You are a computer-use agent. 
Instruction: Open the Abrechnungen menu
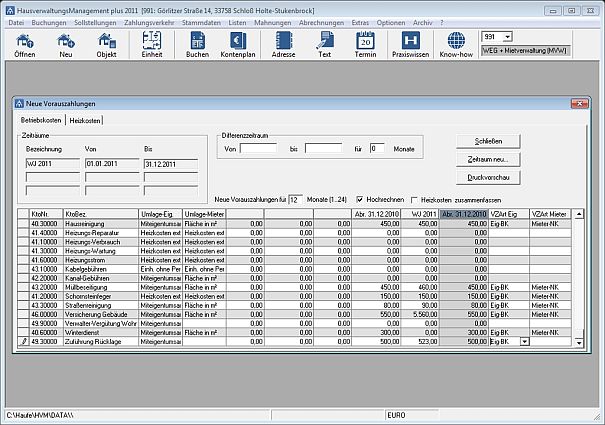321,23
